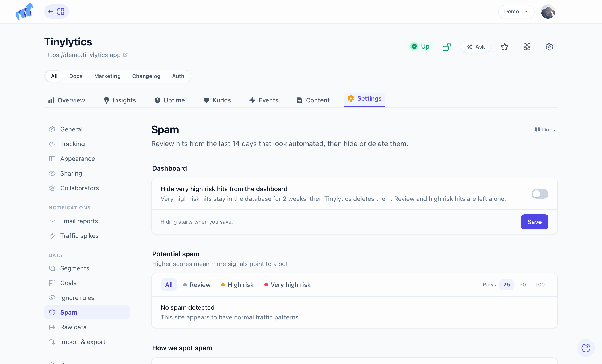Switch to the Events tab

264,100
